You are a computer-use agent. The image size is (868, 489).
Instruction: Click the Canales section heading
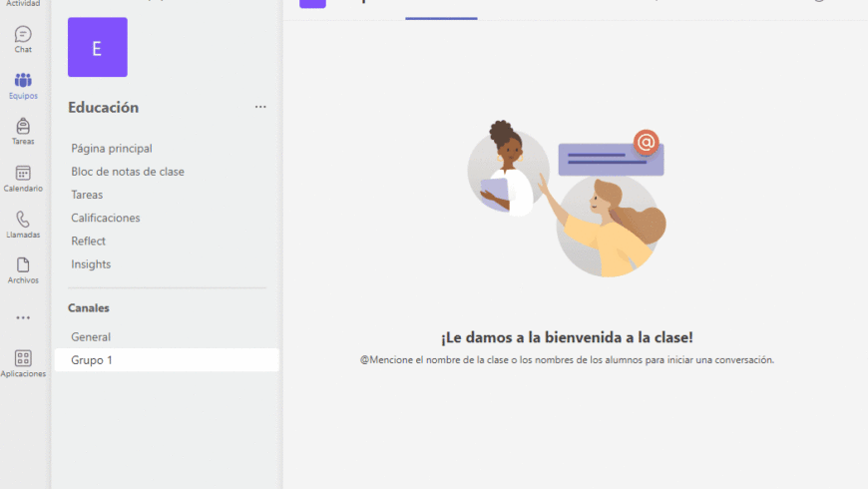89,308
